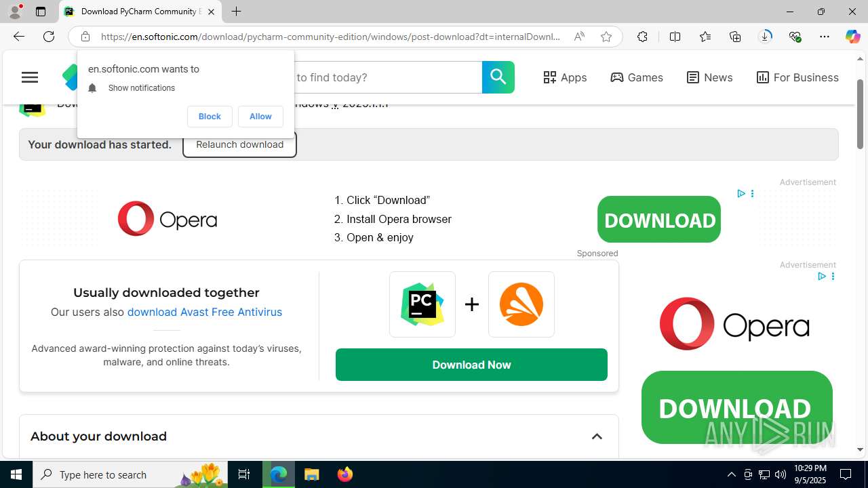Open the download Avast Free Antivirus link
The image size is (868, 488).
[x=205, y=312]
